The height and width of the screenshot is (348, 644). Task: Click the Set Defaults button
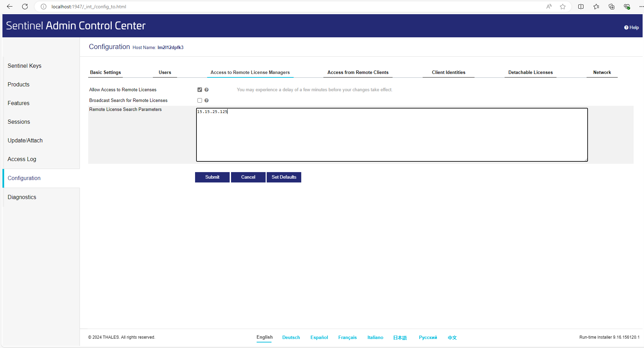point(284,177)
